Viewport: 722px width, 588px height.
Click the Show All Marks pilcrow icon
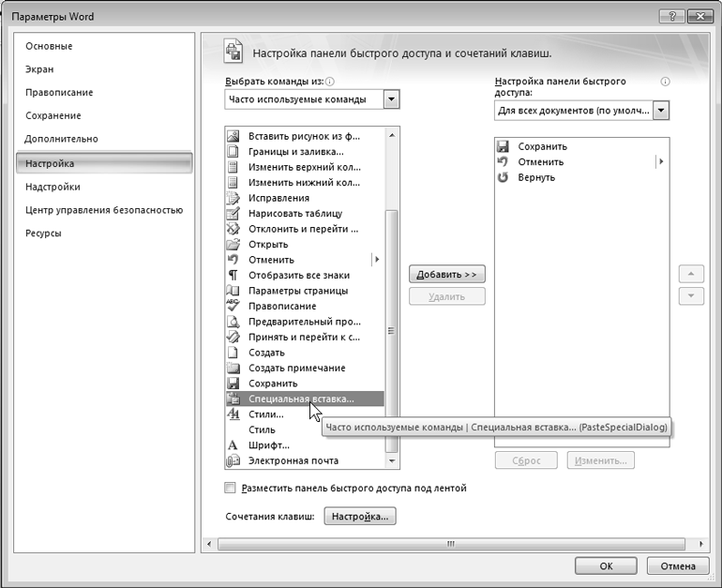point(233,275)
